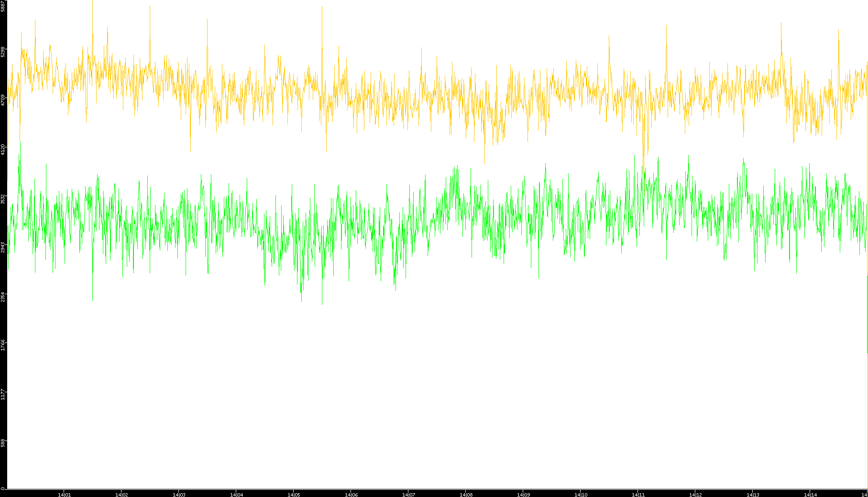Click the 2354 value axis label

pyautogui.click(x=3, y=297)
